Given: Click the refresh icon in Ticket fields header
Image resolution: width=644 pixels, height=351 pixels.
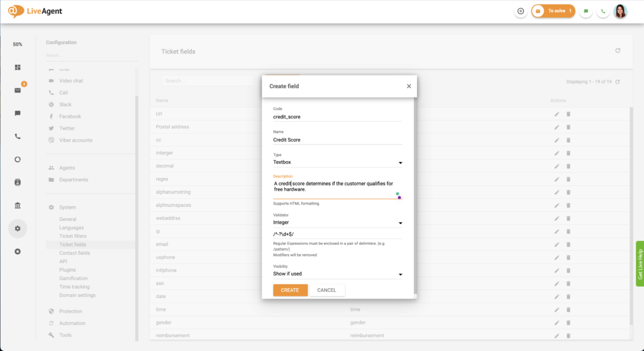Looking at the screenshot, I should [618, 50].
